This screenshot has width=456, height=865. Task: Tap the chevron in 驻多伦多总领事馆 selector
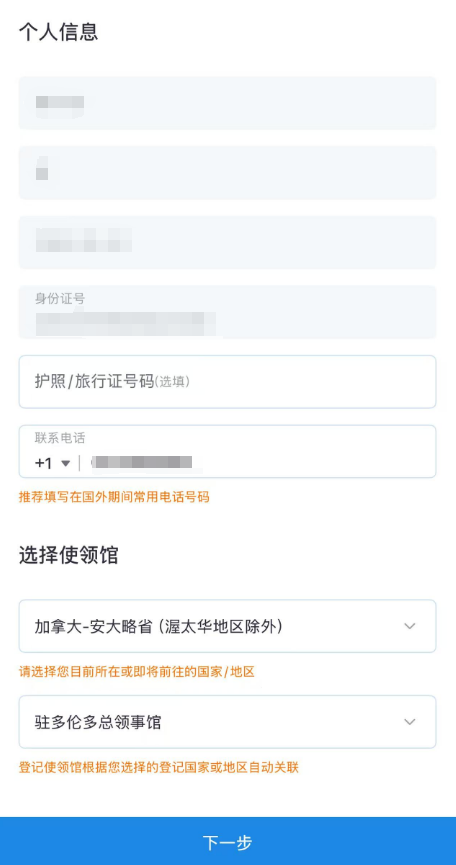tap(409, 722)
